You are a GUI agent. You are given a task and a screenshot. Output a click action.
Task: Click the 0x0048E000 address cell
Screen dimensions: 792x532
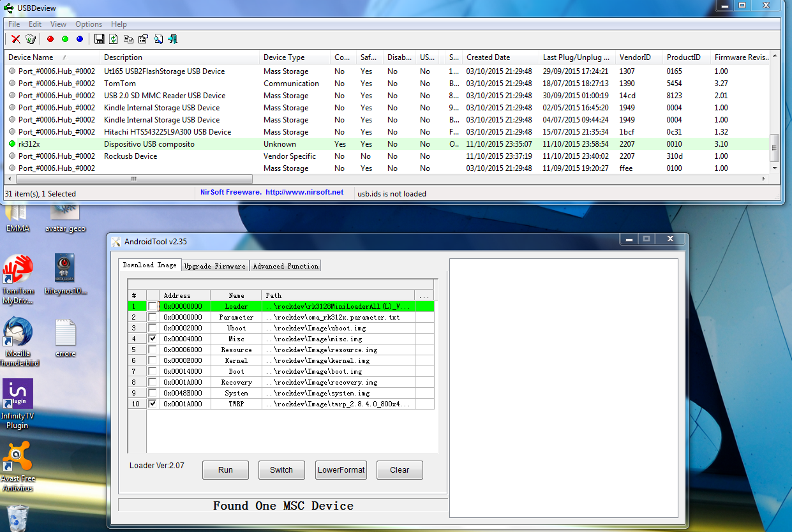[x=184, y=393]
